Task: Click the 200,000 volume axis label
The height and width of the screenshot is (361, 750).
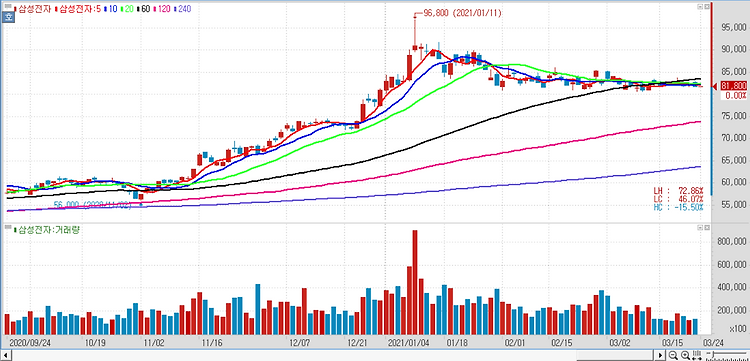Action: (731, 311)
